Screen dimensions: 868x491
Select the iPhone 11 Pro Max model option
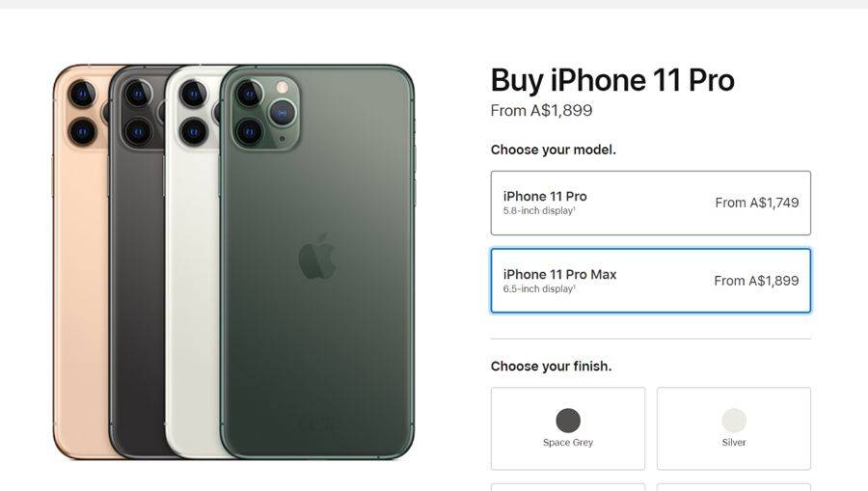650,281
